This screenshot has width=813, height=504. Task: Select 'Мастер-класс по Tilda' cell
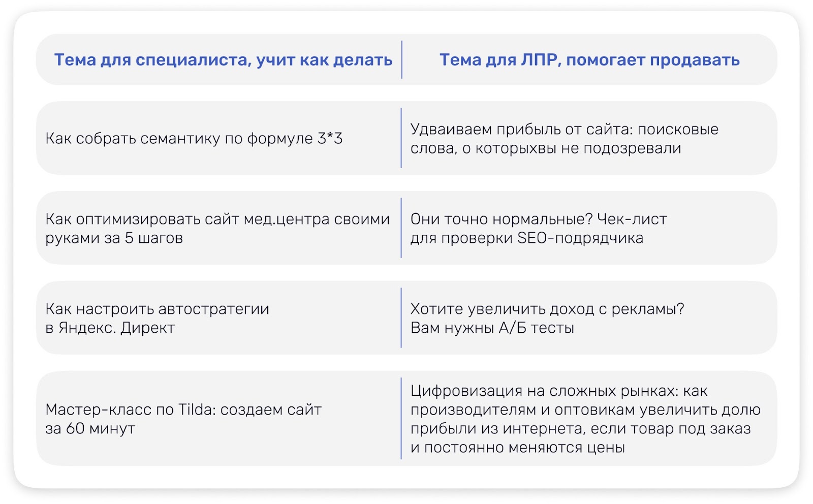click(183, 419)
